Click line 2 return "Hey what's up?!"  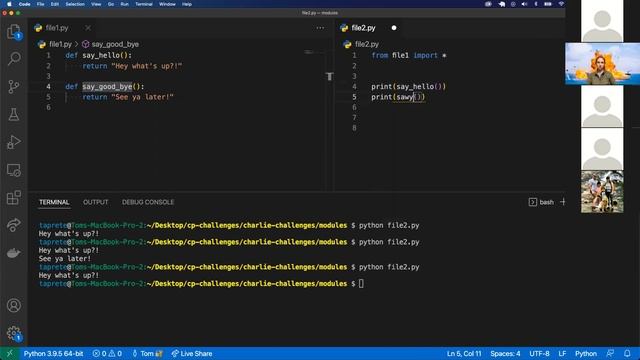(x=132, y=66)
